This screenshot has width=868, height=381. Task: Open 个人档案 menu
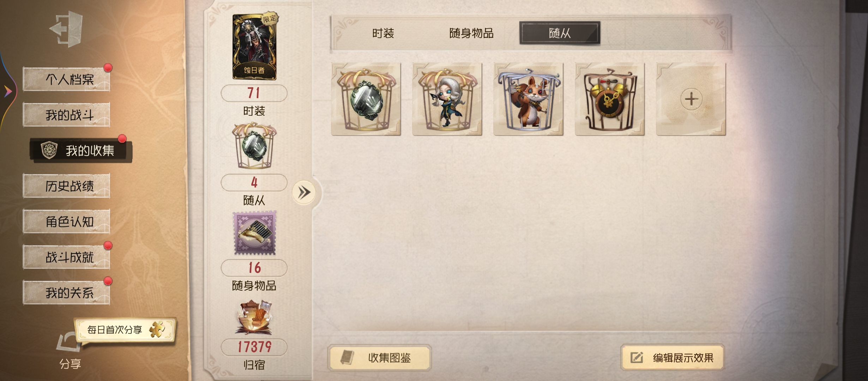(66, 79)
